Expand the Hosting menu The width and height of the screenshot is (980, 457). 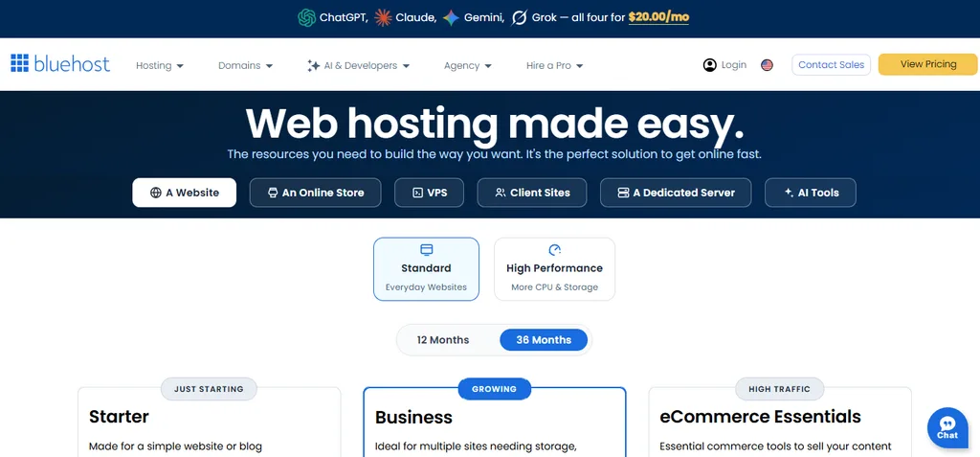click(160, 66)
